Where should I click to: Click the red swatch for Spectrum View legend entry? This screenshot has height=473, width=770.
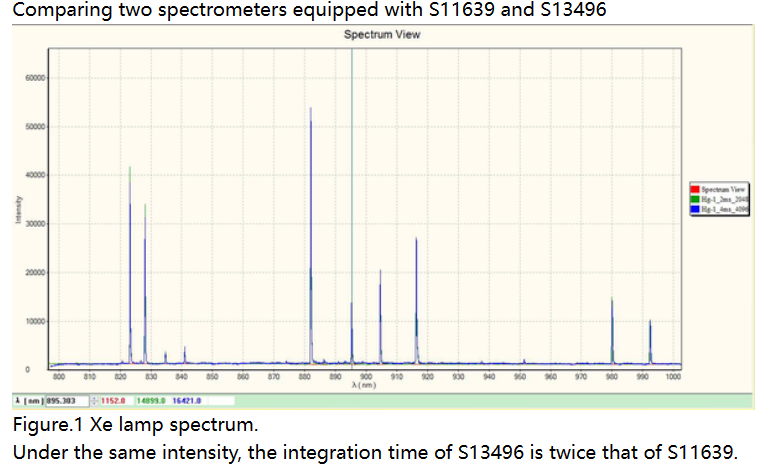pyautogui.click(x=694, y=189)
